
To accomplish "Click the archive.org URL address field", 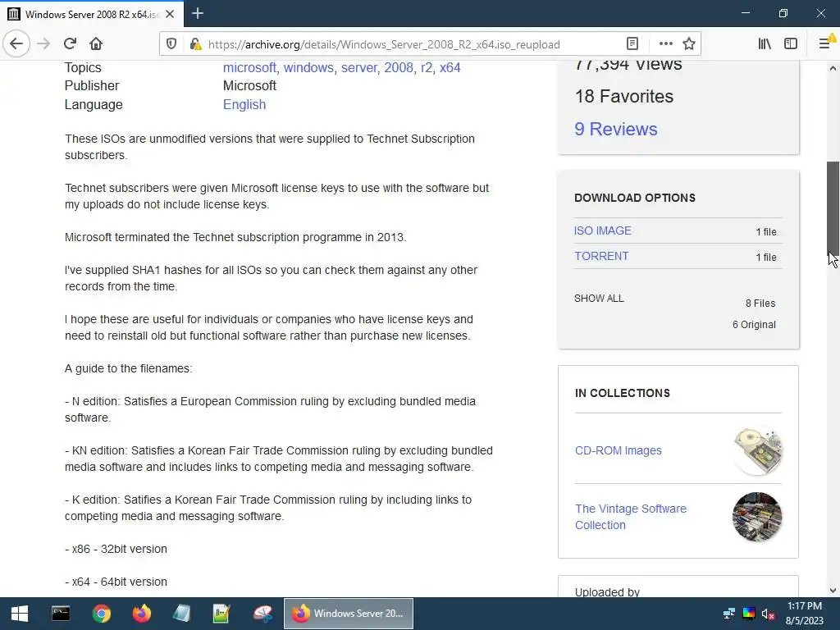I will tap(384, 44).
